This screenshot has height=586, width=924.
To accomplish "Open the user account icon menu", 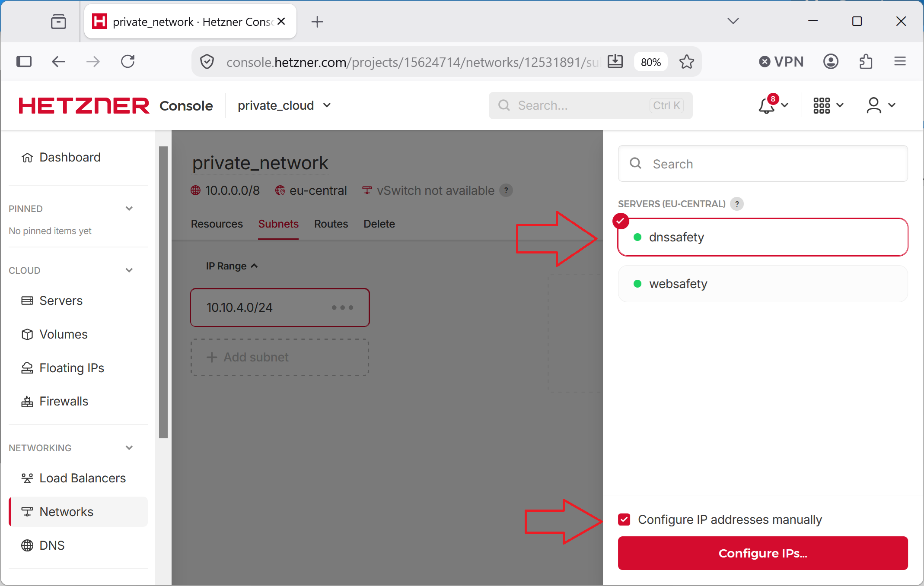I will (x=874, y=105).
